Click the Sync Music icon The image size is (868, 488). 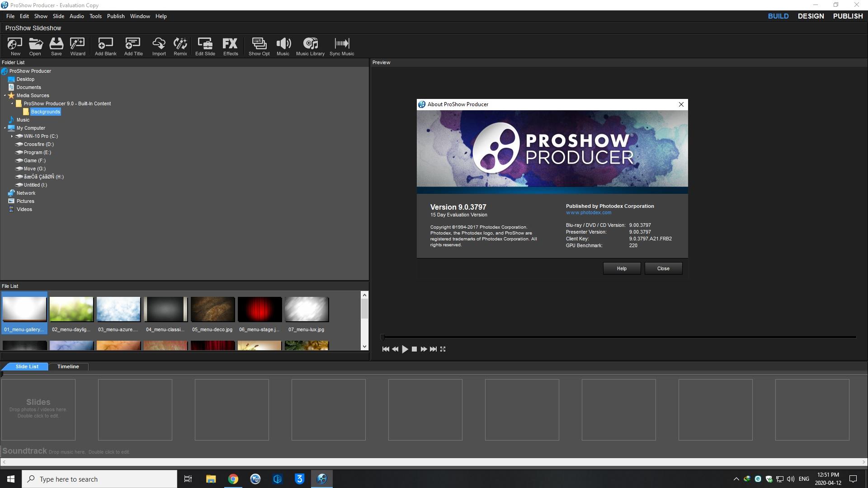pyautogui.click(x=342, y=47)
